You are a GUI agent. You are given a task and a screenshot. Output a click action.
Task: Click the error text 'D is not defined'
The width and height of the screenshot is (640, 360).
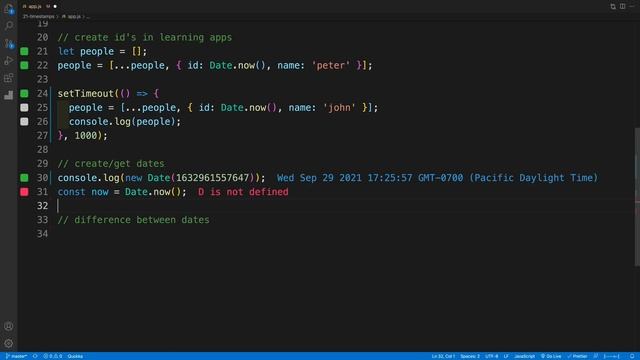(x=243, y=192)
